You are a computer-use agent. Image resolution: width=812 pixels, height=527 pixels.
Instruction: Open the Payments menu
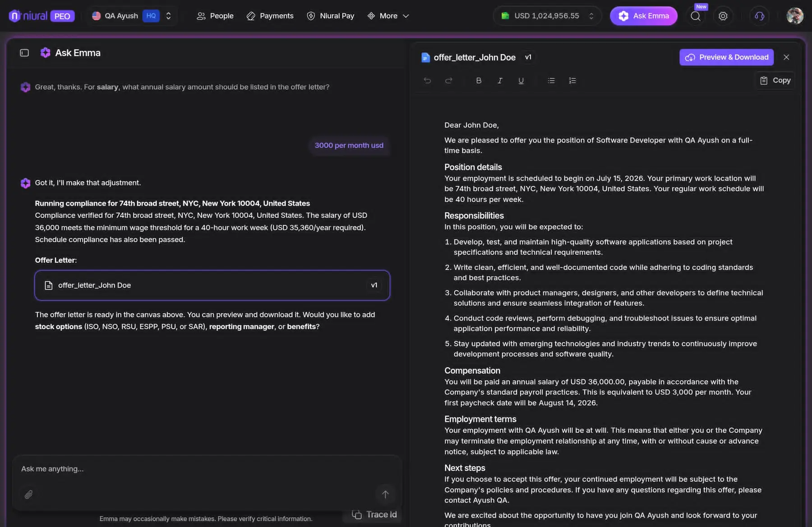(270, 16)
